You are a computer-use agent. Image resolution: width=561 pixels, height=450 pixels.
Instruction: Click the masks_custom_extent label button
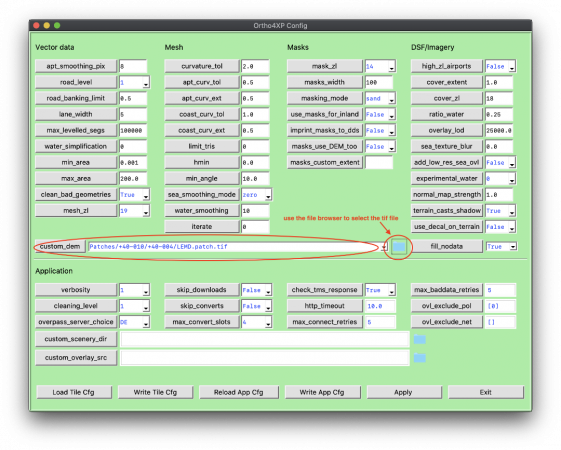pyautogui.click(x=325, y=163)
